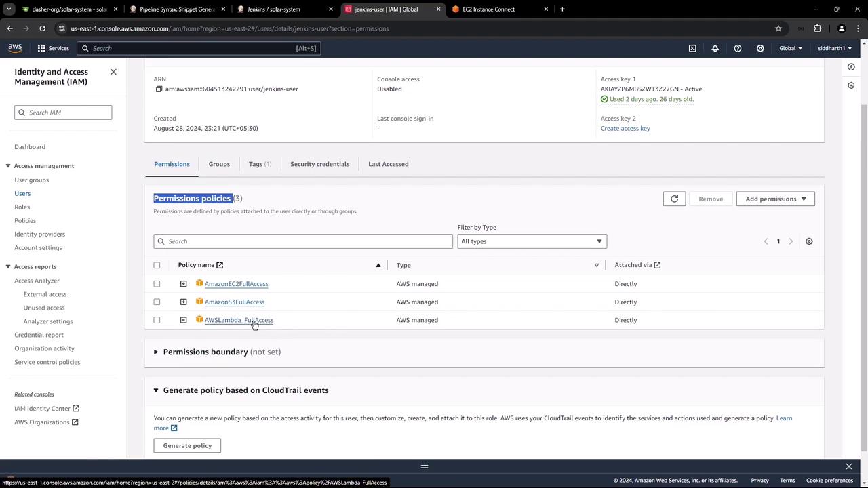The image size is (868, 488).
Task: Expand the AmazonEC2FullAccess policy details
Action: point(183,284)
